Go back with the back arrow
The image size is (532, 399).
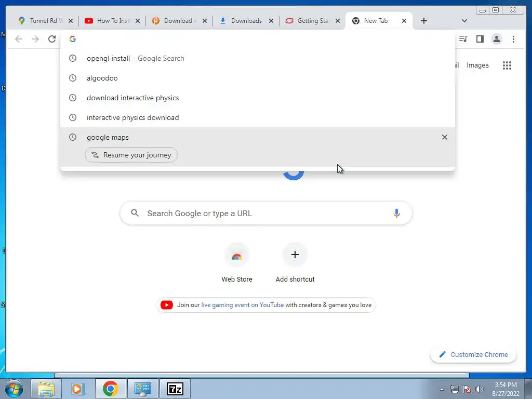click(19, 39)
